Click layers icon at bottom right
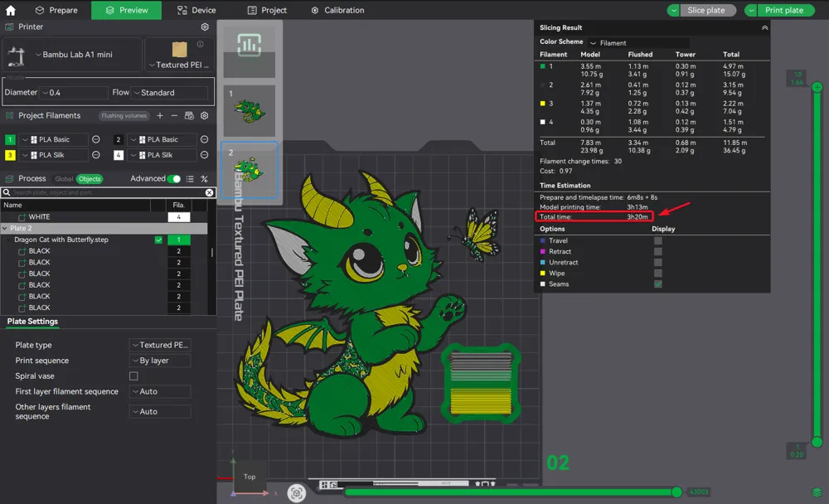Image resolution: width=829 pixels, height=504 pixels. tap(817, 493)
